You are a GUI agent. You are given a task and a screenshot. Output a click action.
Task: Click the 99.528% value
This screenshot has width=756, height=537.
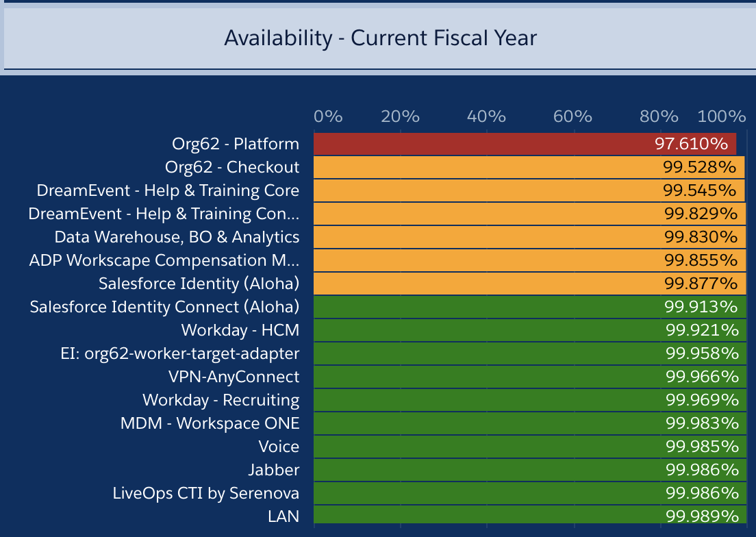point(700,167)
